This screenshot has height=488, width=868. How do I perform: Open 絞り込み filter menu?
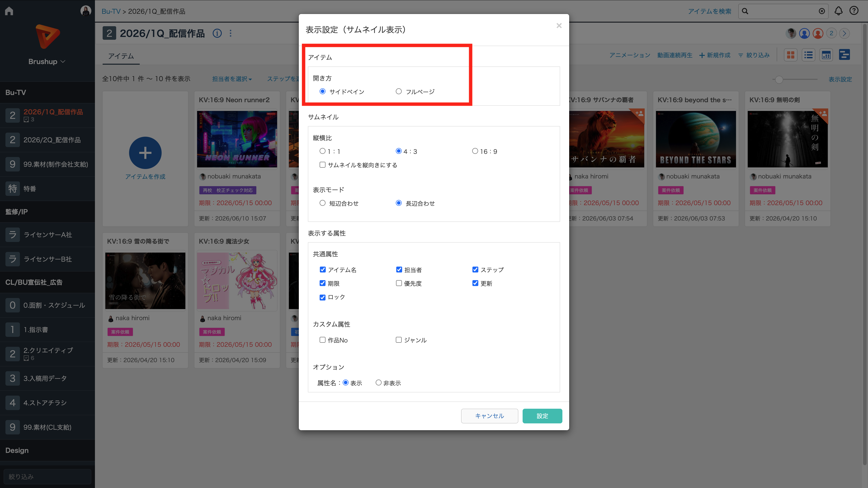tap(754, 55)
